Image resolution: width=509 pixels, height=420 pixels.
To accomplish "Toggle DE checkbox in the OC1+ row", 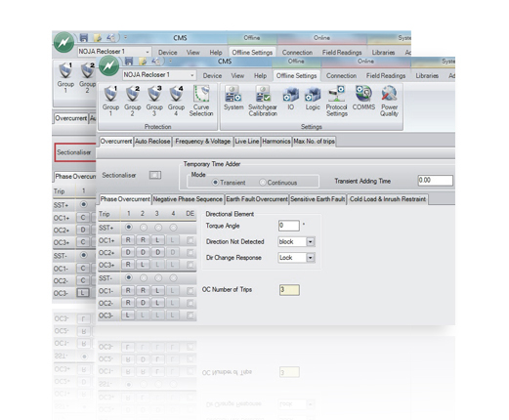I will [191, 240].
